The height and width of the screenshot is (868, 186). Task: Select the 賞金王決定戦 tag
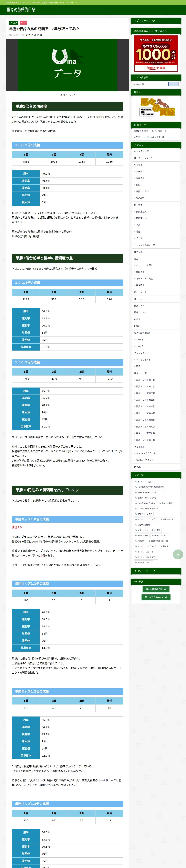pos(166,503)
